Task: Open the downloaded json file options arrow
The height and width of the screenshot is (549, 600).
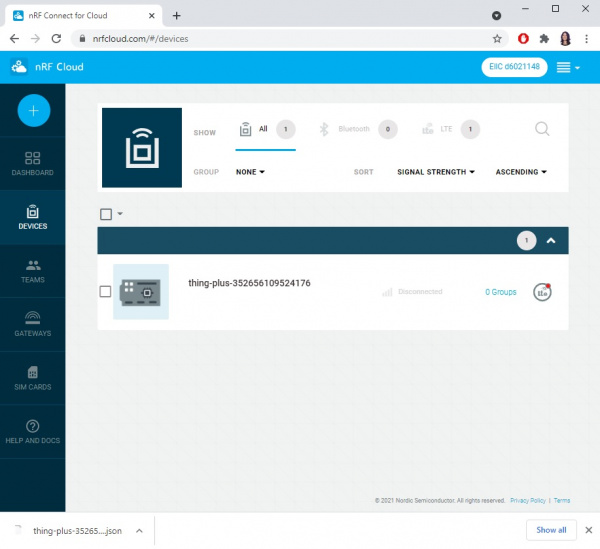Action: coord(139,531)
